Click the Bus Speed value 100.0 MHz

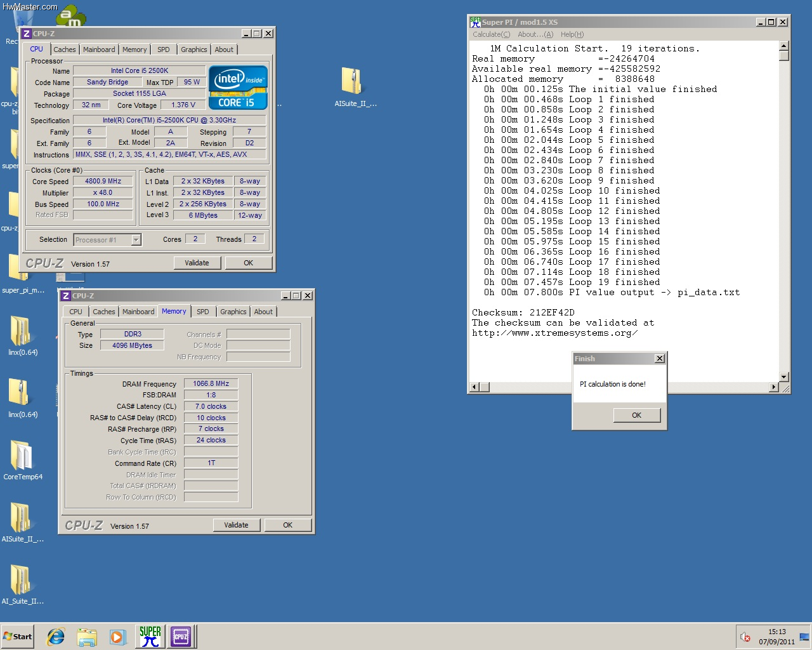(103, 204)
